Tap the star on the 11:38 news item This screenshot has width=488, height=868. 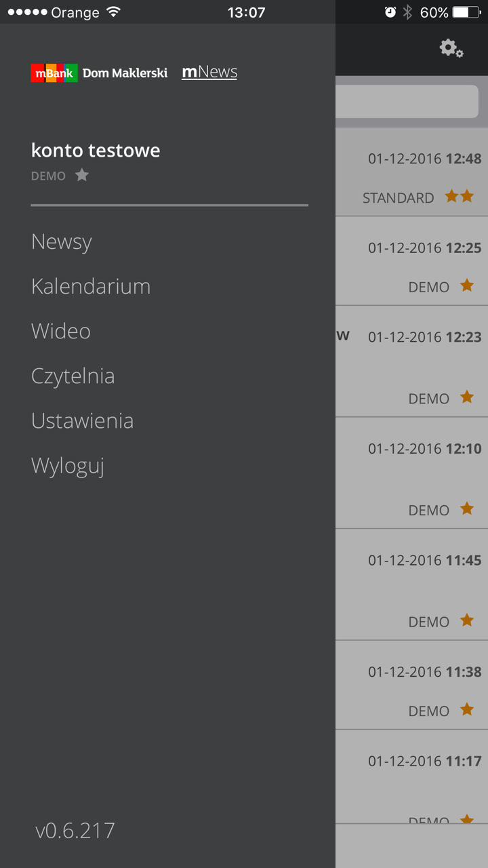pos(467,710)
